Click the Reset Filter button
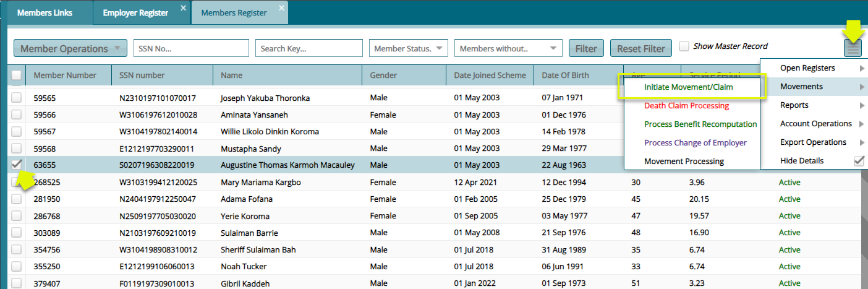 (x=640, y=48)
